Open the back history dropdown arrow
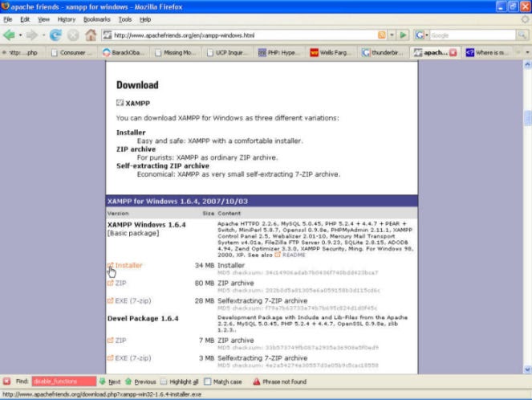The height and width of the screenshot is (400, 532). click(x=20, y=35)
